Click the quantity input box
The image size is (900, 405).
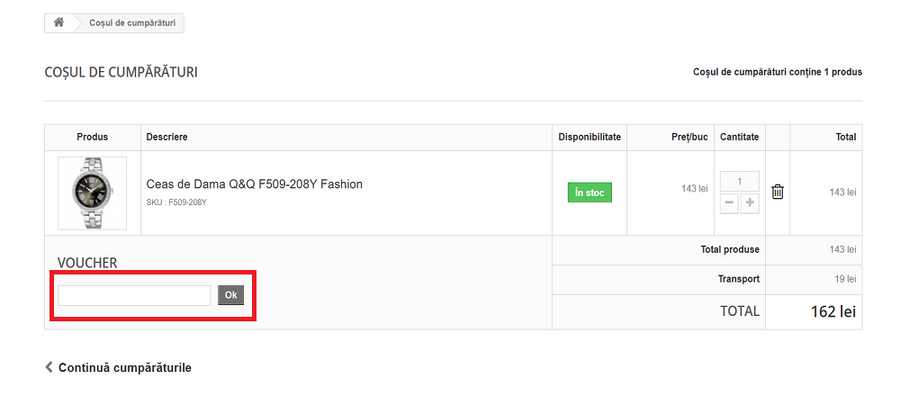click(739, 182)
